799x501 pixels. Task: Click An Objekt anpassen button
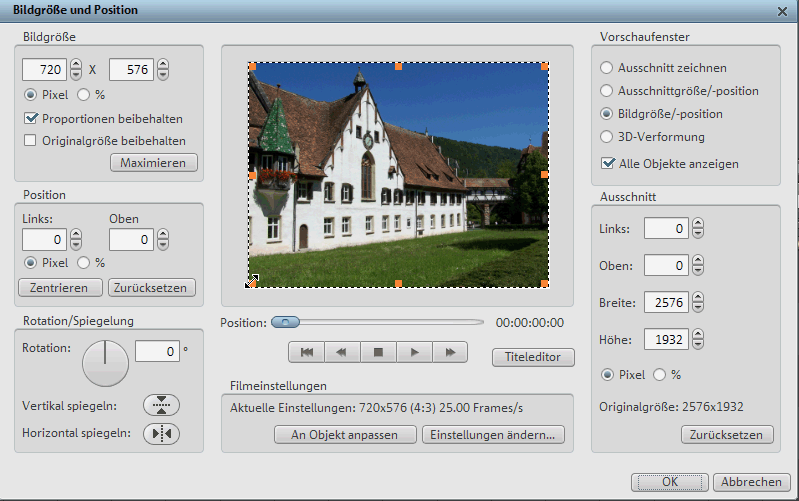[x=345, y=435]
